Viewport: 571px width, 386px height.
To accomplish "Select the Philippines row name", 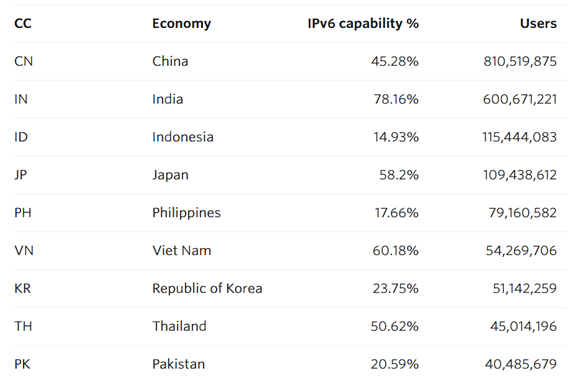I will coord(186,213).
